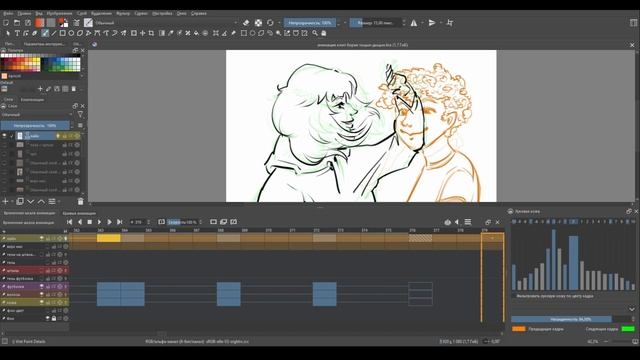Select the Crop tool
Screen dimensions: 640x360
tap(151, 33)
